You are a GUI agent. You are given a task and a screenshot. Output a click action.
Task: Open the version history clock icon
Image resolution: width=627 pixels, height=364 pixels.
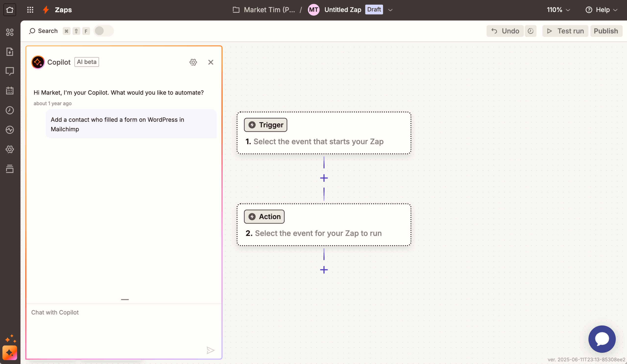pyautogui.click(x=531, y=31)
